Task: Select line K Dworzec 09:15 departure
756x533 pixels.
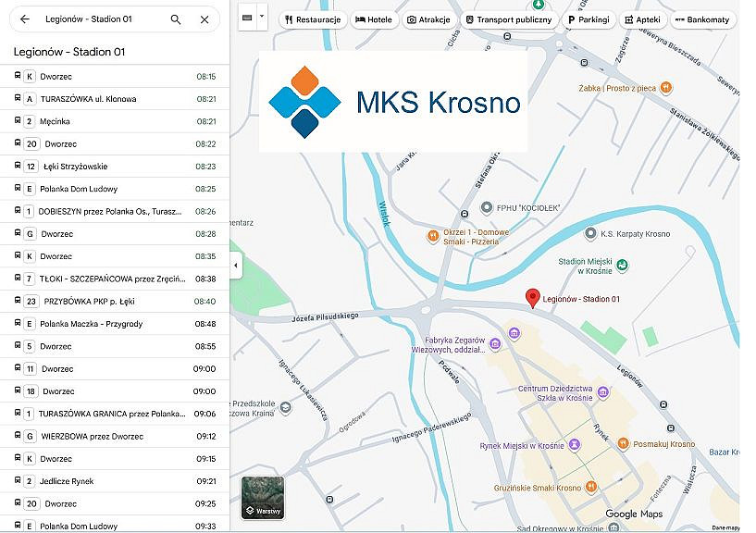Action: (115, 459)
